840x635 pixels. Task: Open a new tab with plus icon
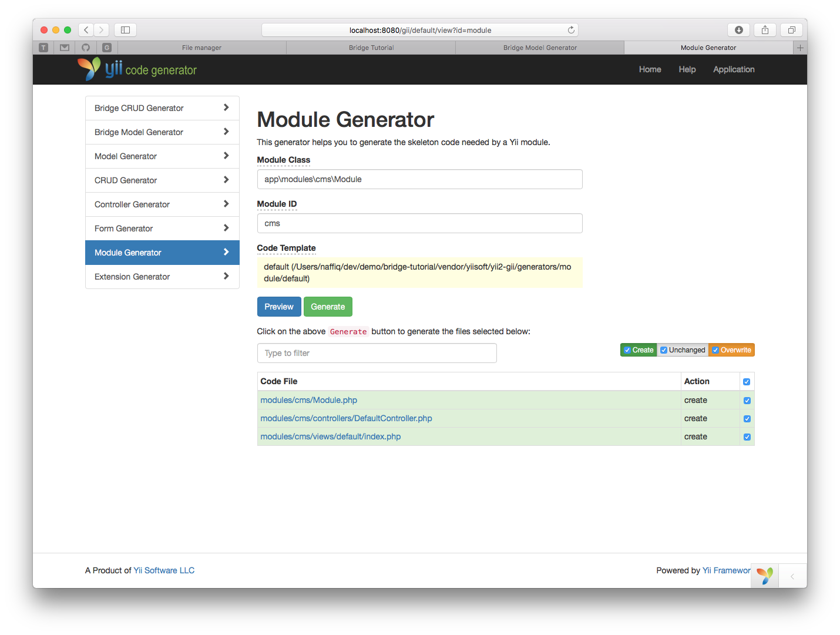(x=800, y=48)
